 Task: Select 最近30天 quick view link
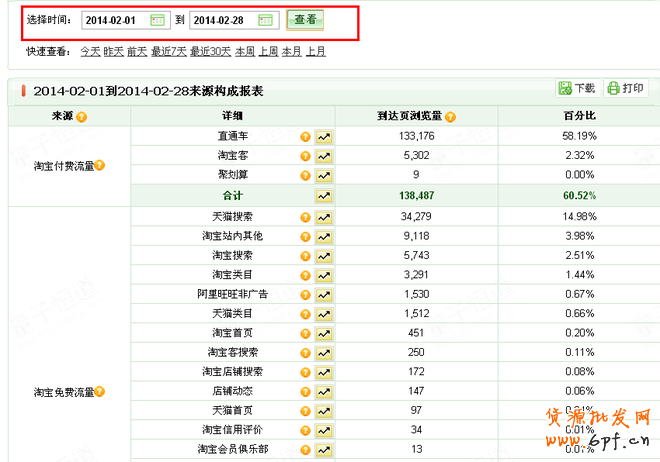point(210,50)
